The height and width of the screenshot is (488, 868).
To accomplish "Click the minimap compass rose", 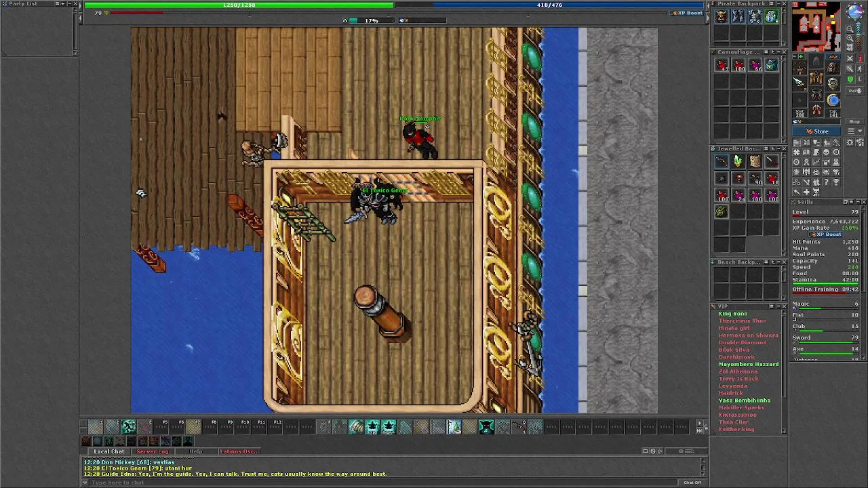I will pos(855,11).
